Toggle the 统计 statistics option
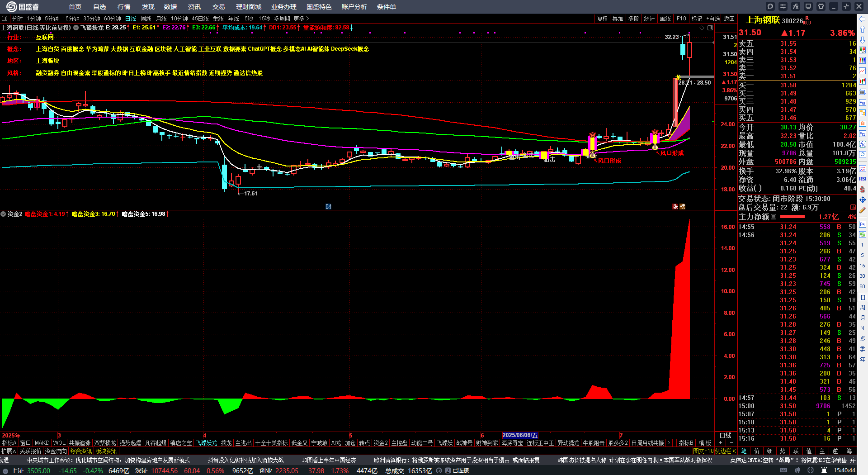 click(x=649, y=19)
